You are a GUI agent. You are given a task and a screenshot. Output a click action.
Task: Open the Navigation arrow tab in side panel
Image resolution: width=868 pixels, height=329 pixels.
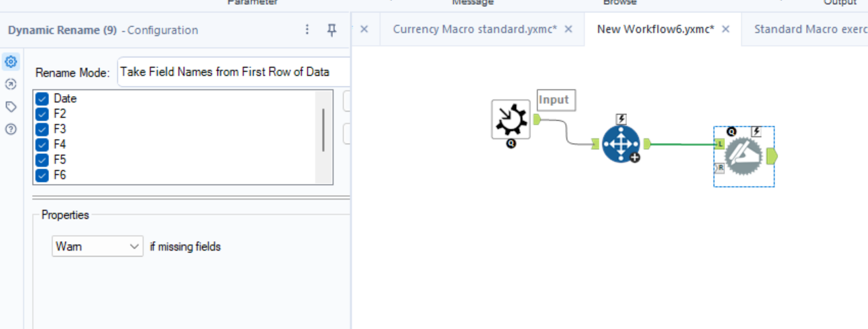pyautogui.click(x=11, y=84)
